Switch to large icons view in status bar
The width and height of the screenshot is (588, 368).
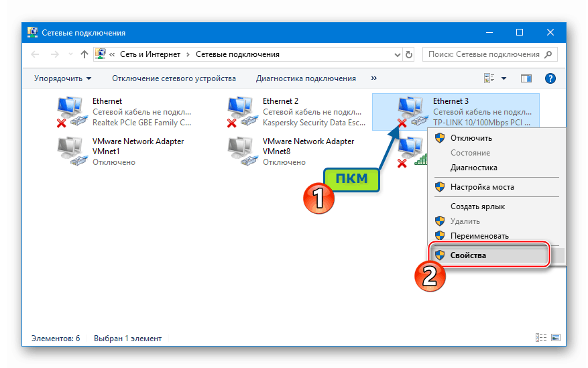click(x=555, y=338)
